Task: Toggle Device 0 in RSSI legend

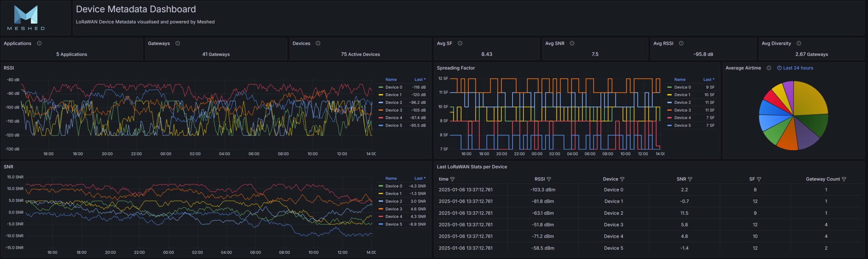Action: (394, 87)
